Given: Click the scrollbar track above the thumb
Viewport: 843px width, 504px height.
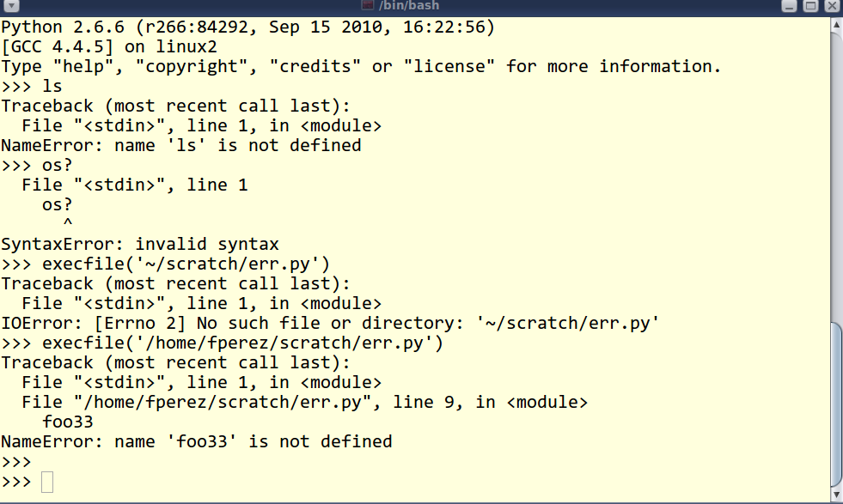Looking at the screenshot, I should (x=836, y=177).
